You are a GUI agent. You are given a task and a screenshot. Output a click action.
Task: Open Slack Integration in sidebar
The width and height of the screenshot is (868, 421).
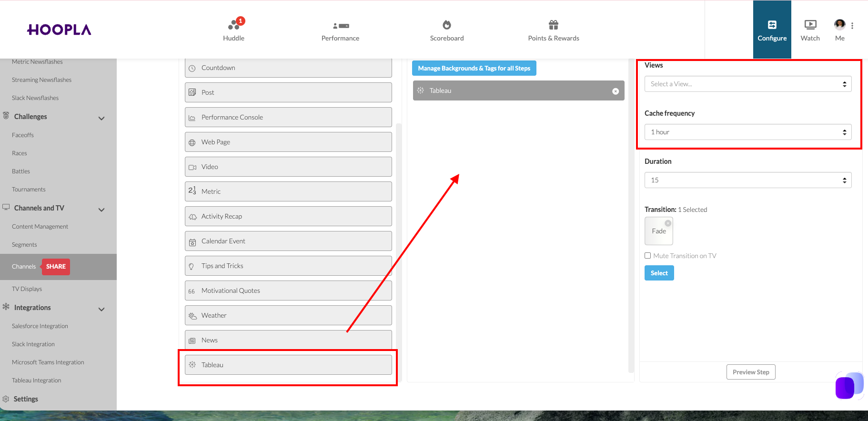pyautogui.click(x=33, y=344)
